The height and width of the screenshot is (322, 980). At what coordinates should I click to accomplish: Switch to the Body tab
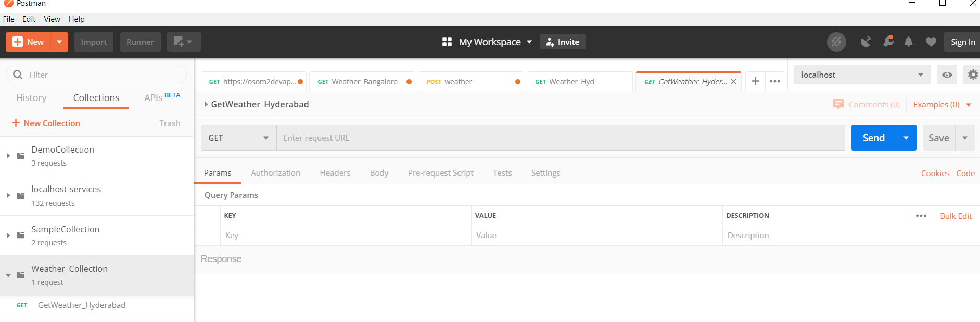[x=379, y=172]
